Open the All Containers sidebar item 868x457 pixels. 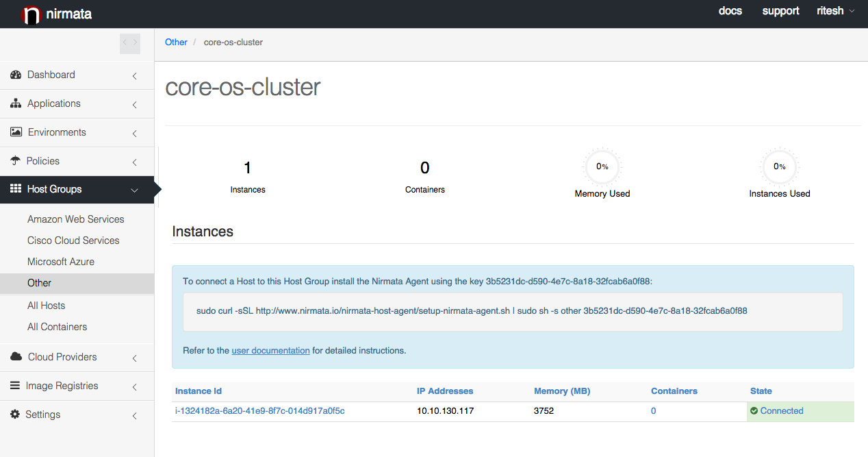click(58, 327)
